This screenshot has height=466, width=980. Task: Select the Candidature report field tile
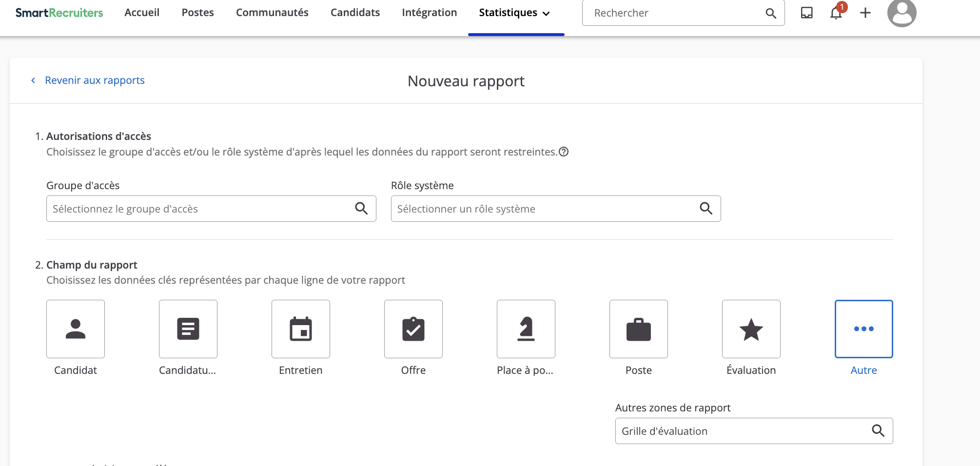(x=188, y=329)
